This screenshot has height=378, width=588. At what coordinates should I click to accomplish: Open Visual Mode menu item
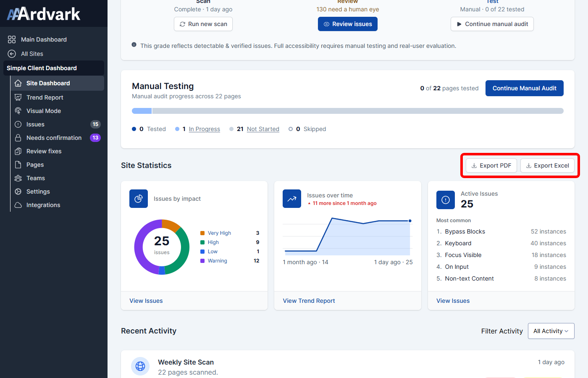tap(57, 111)
